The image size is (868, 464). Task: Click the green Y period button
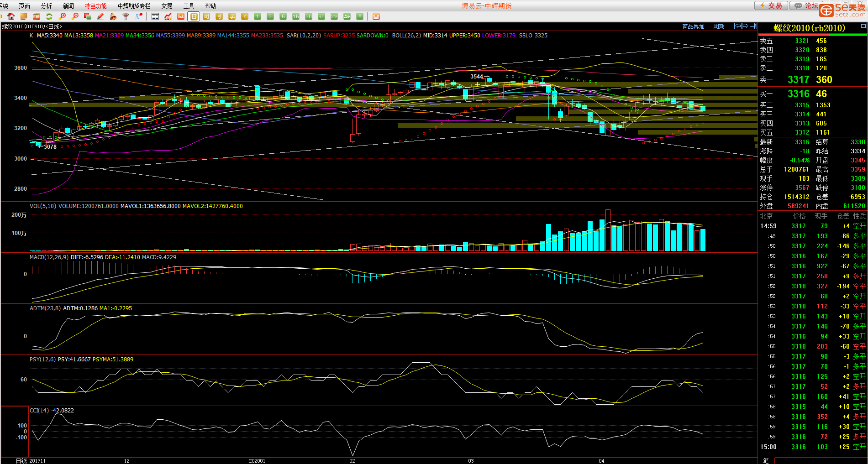click(x=360, y=16)
